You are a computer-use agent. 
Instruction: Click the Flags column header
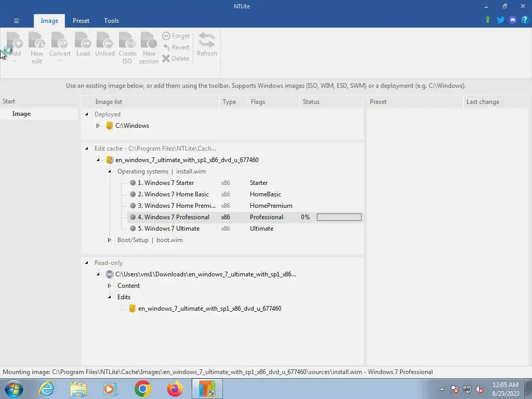click(273, 102)
